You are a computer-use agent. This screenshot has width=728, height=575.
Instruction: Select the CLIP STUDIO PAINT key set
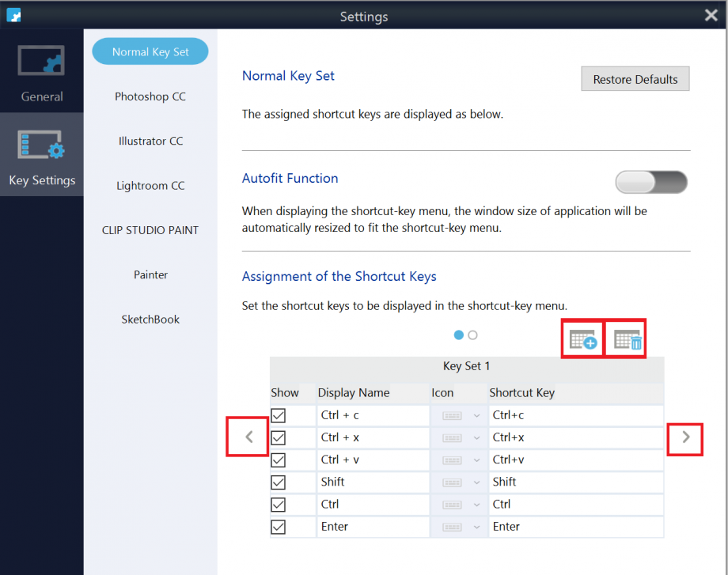tap(150, 230)
